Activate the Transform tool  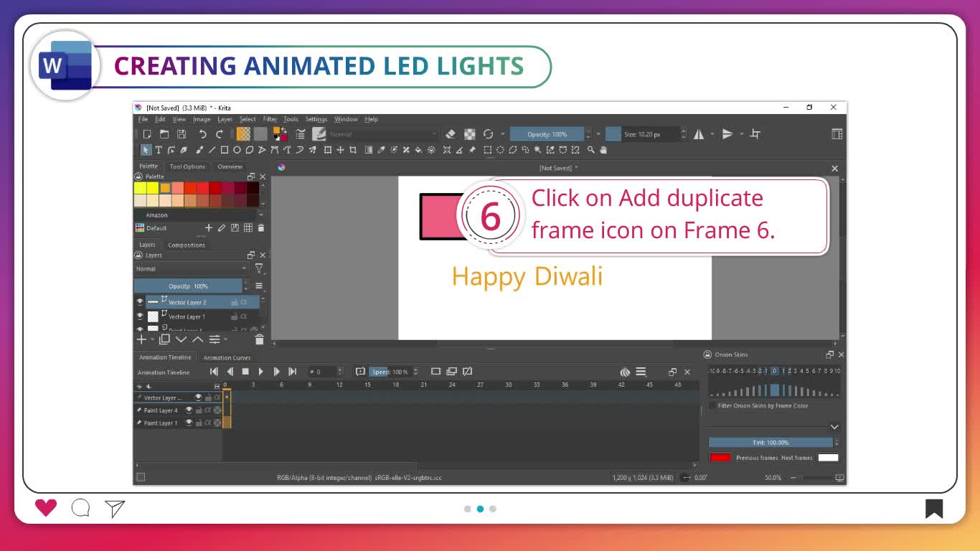pyautogui.click(x=327, y=150)
